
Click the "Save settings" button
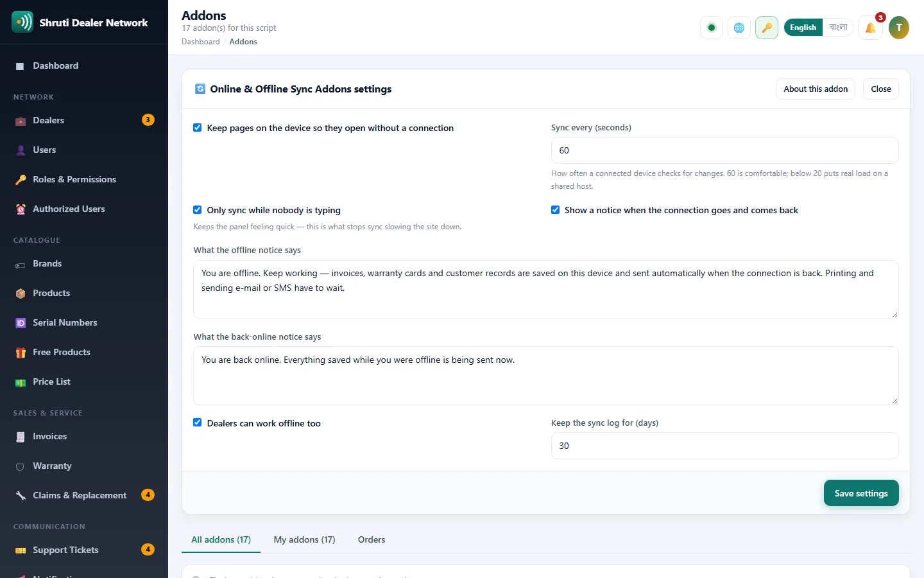pyautogui.click(x=861, y=493)
